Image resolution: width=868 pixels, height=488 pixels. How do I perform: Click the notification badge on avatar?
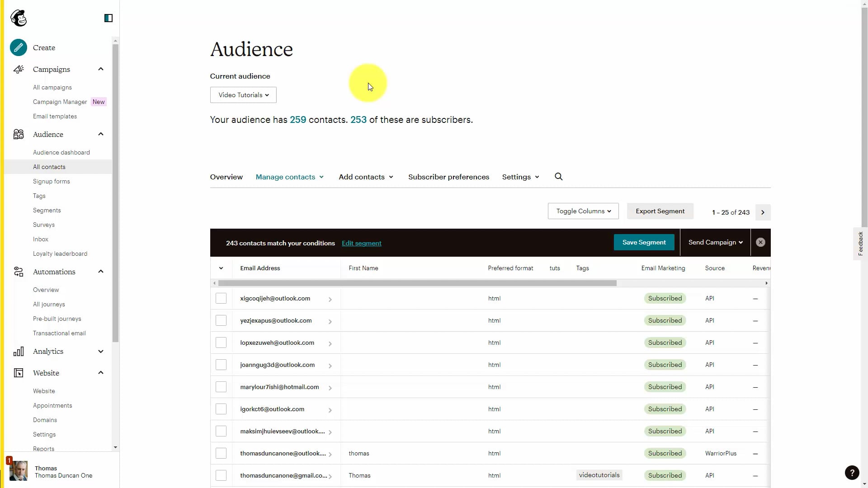tap(9, 460)
